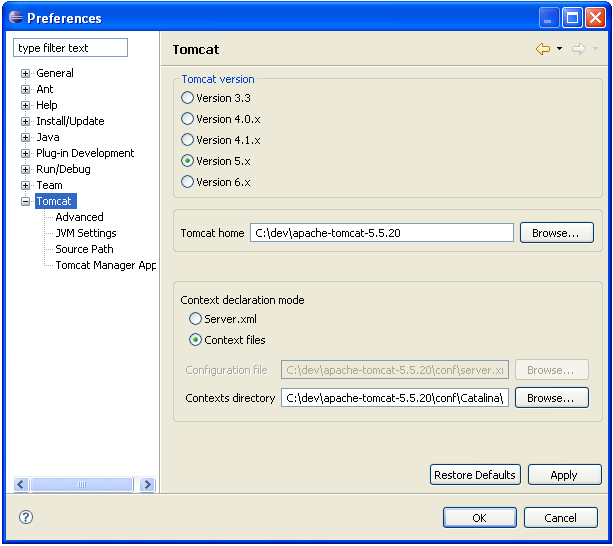Select the Team tree item
613x546 pixels.
[x=49, y=185]
